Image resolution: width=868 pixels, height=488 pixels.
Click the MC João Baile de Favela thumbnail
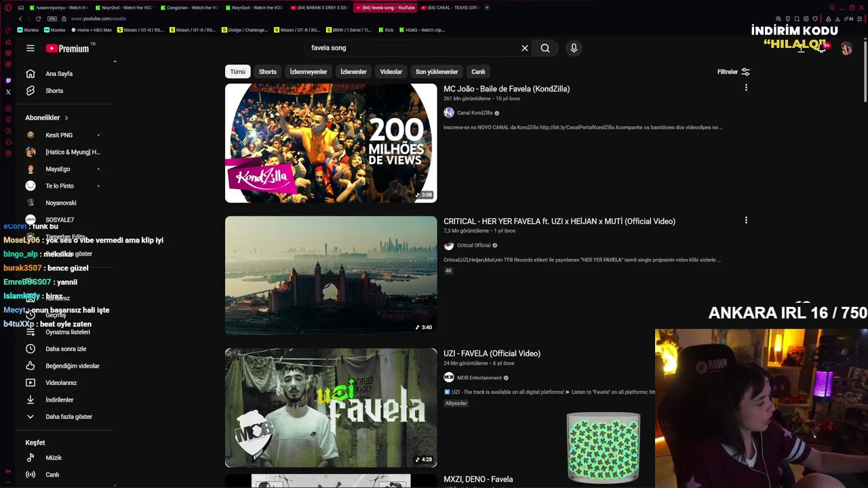point(331,143)
